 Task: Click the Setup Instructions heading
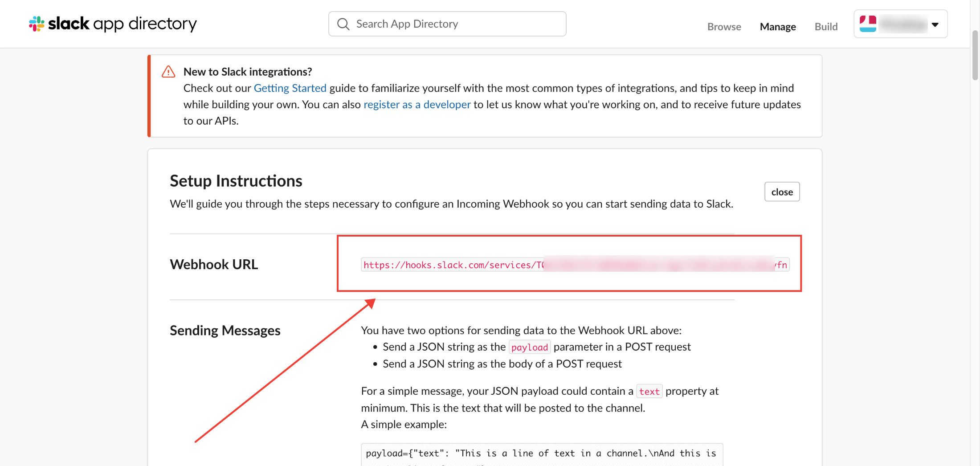(x=236, y=181)
